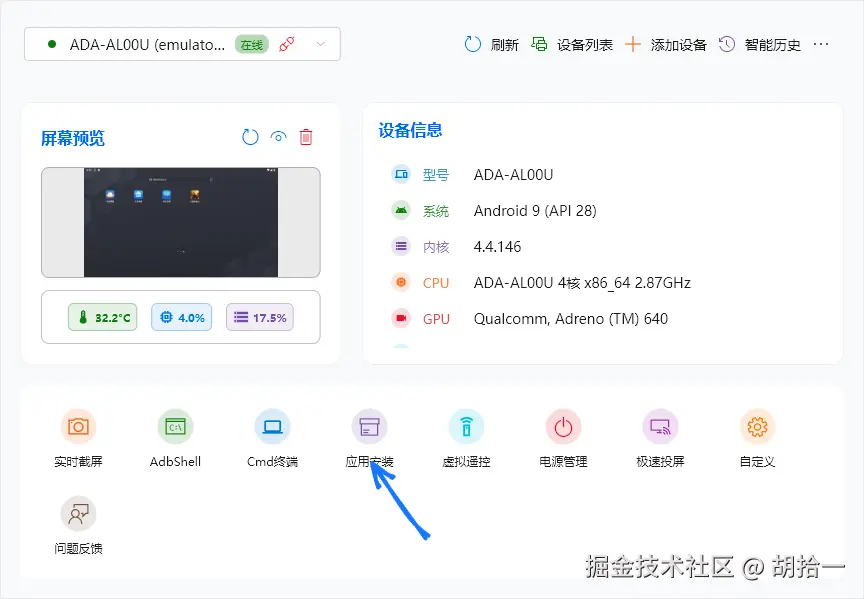Select model value ADA-AL00U in 设备信息
The height and width of the screenshot is (599, 864).
click(x=514, y=175)
